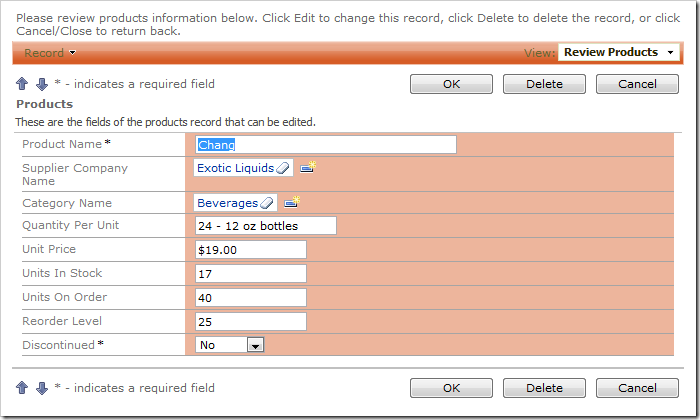This screenshot has width=700, height=420.
Task: Click the Unit Price field
Action: click(251, 250)
